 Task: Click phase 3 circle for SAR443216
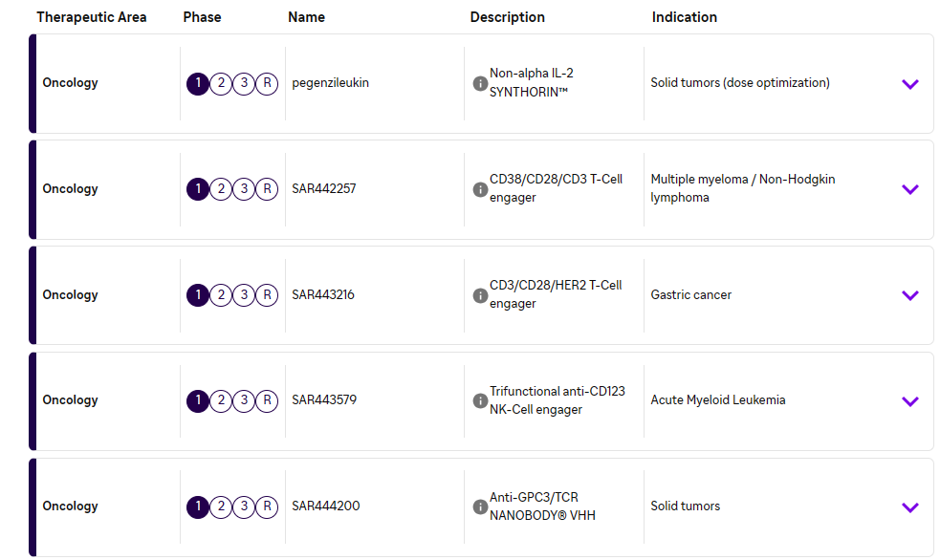[244, 295]
